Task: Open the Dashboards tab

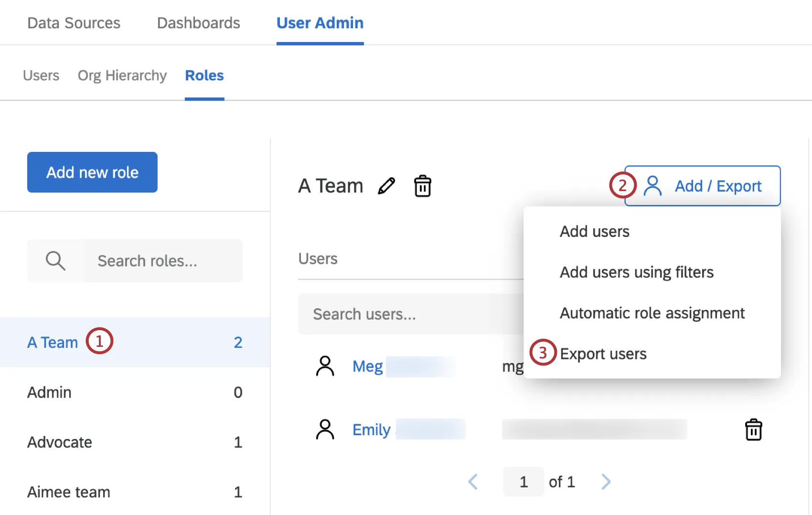Action: point(198,23)
